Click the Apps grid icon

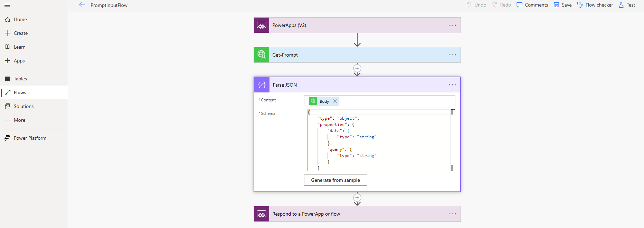8,61
